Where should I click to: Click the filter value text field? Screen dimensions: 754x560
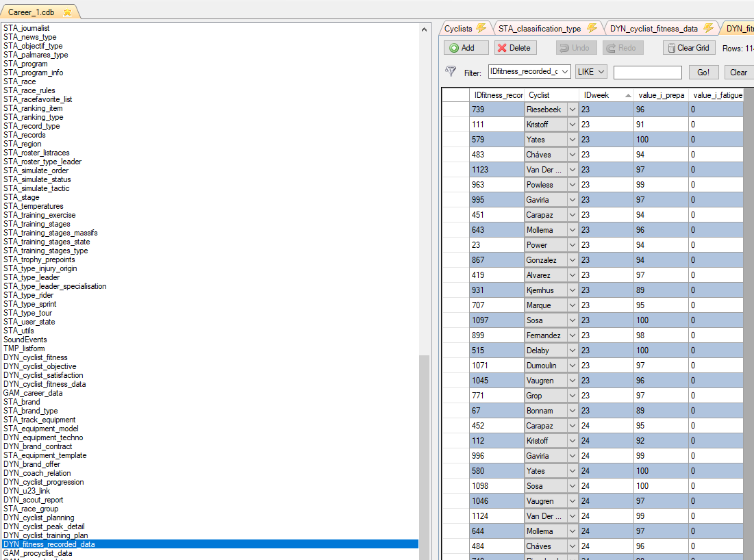pos(647,73)
